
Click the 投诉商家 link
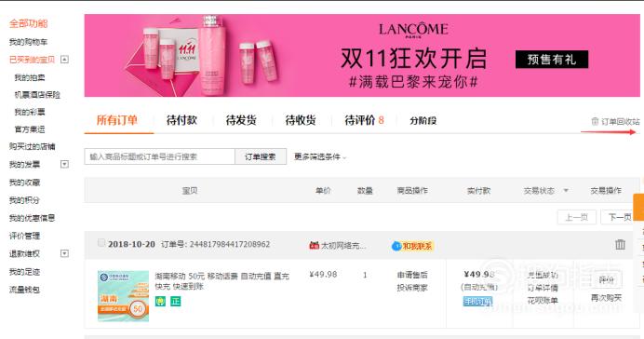click(x=412, y=288)
